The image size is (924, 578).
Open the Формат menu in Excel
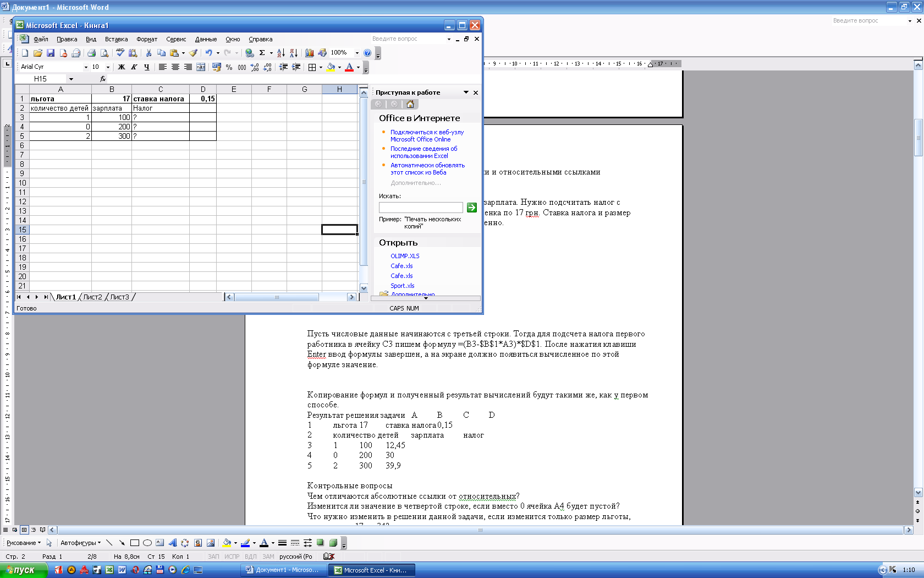[x=147, y=39]
